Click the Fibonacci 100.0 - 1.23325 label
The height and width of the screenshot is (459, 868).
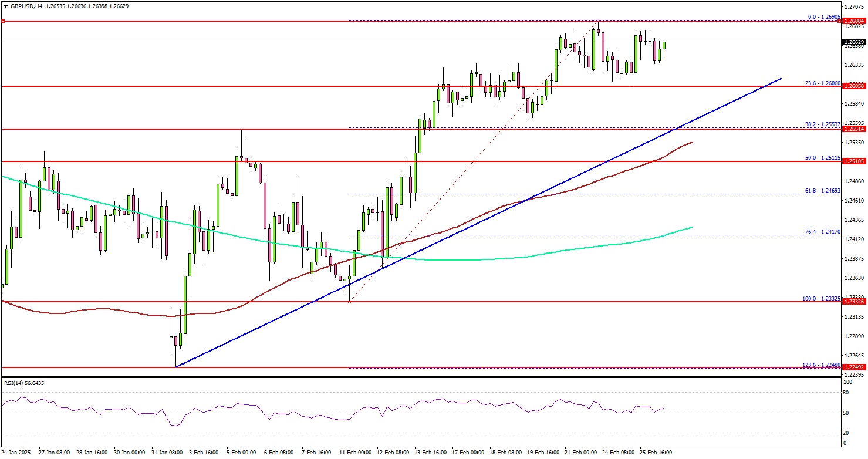[x=822, y=298]
